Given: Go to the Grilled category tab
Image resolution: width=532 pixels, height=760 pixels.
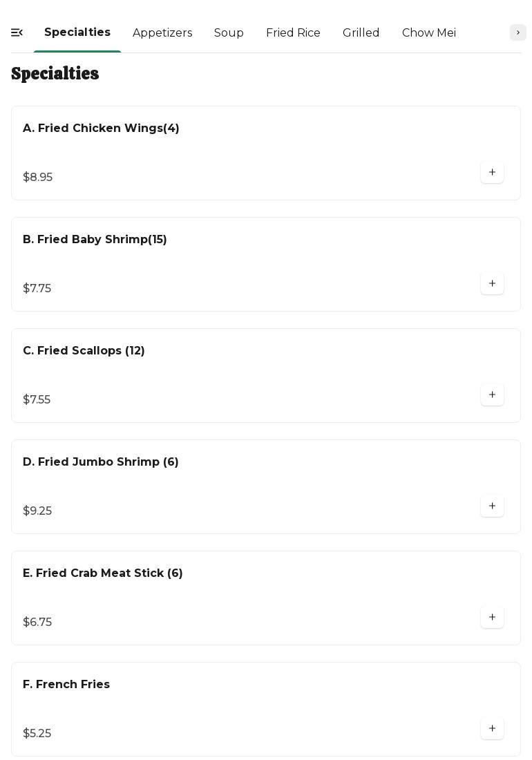Looking at the screenshot, I should coord(361,33).
